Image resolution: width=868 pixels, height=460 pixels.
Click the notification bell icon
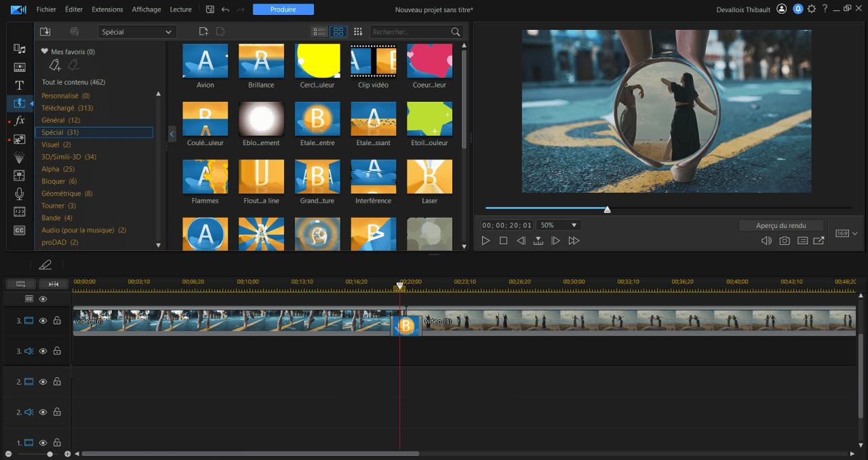[798, 9]
